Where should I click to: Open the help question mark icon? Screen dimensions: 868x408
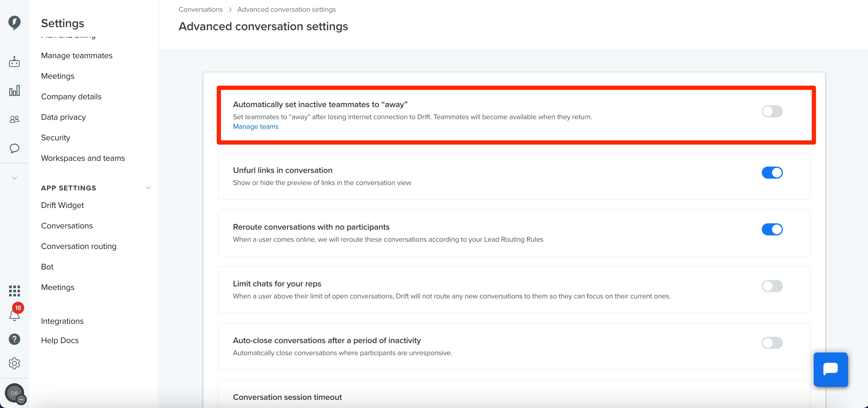(x=14, y=339)
